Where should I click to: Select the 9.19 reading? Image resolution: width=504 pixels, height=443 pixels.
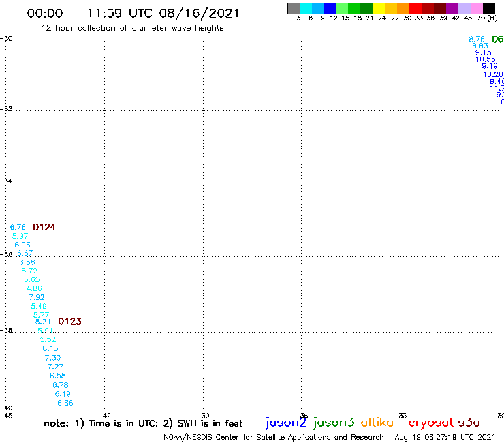pyautogui.click(x=490, y=66)
